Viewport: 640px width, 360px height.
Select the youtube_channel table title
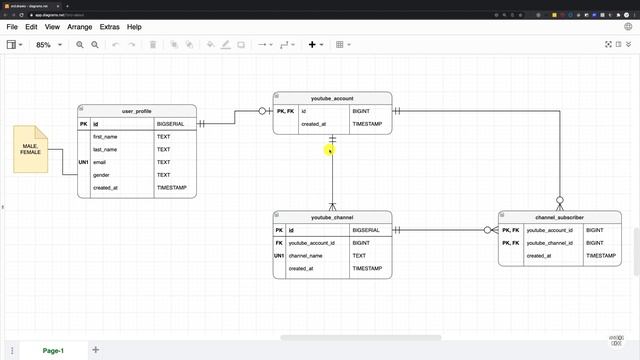click(332, 218)
